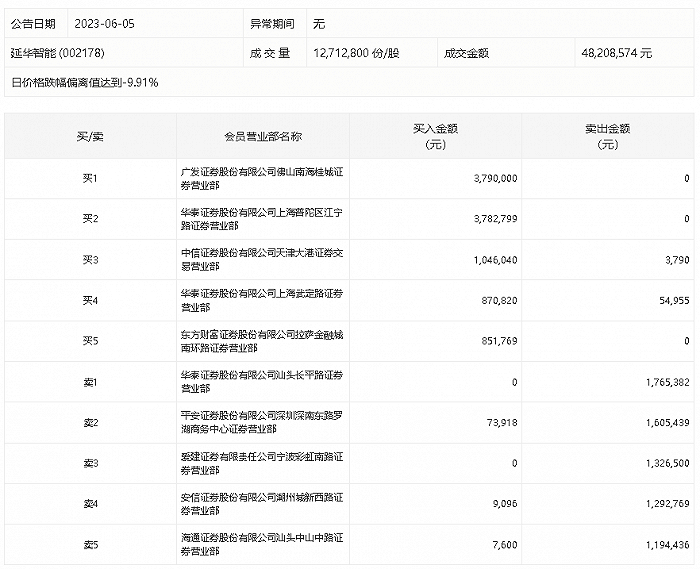The width and height of the screenshot is (700, 569).
Task: Select buy amount 9,096
Action: click(x=505, y=504)
